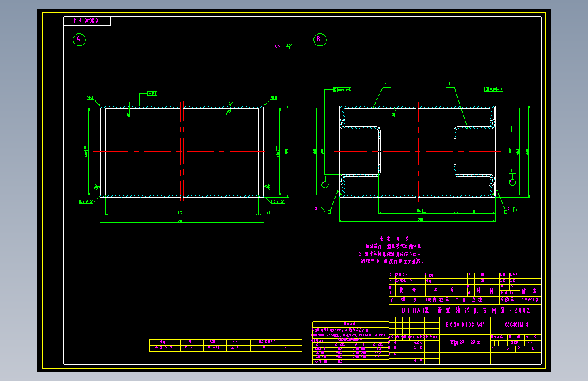The height and width of the screenshot is (381, 588).
Task: Select view B's left tolerance frame
Action: click(x=342, y=89)
